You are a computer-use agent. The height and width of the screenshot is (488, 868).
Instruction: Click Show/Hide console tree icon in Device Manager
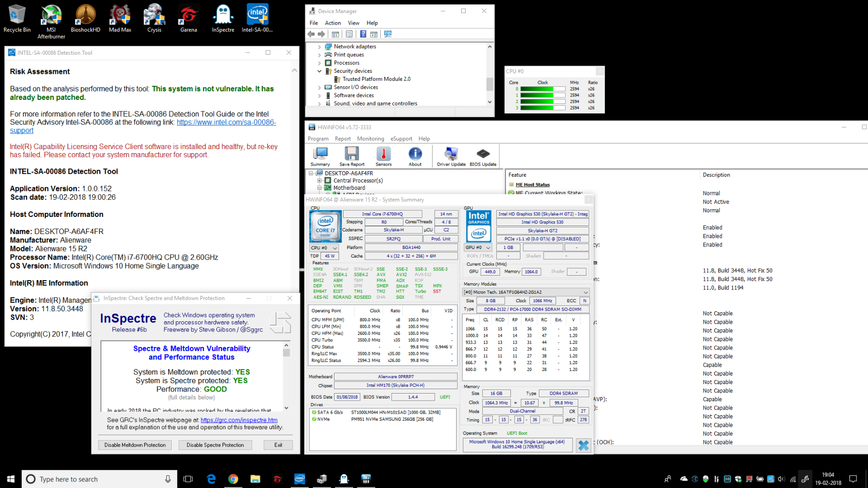pyautogui.click(x=335, y=34)
